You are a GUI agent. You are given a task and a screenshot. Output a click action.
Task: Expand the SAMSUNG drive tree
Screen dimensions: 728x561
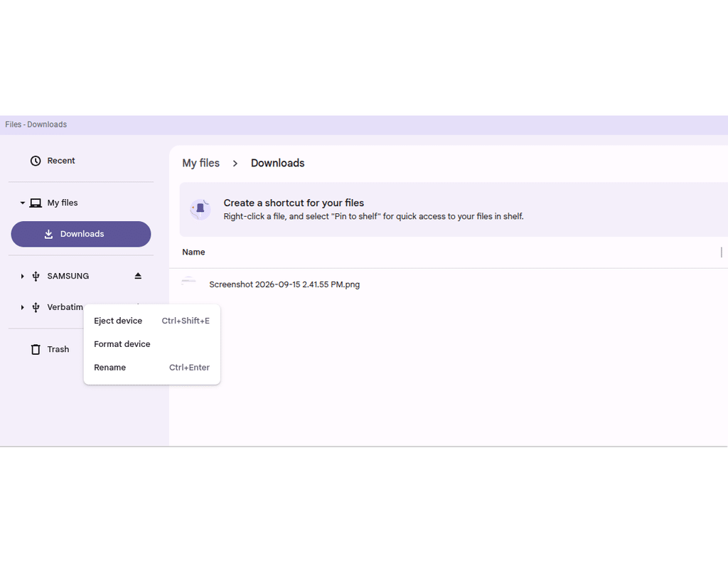point(22,277)
